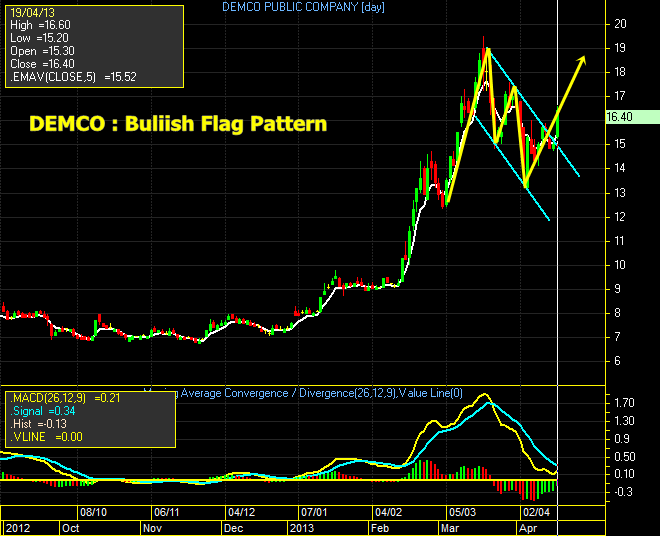Click the 05/03 date marker on time axis
Screen dimensions: 660x536
pos(462,512)
